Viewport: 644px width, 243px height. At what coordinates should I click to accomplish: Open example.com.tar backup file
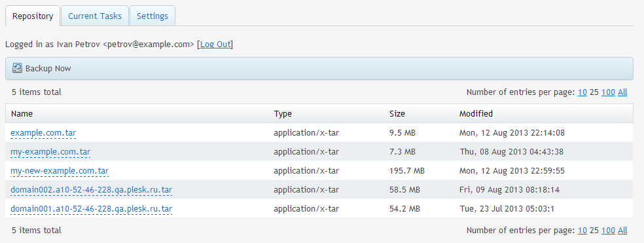[43, 133]
